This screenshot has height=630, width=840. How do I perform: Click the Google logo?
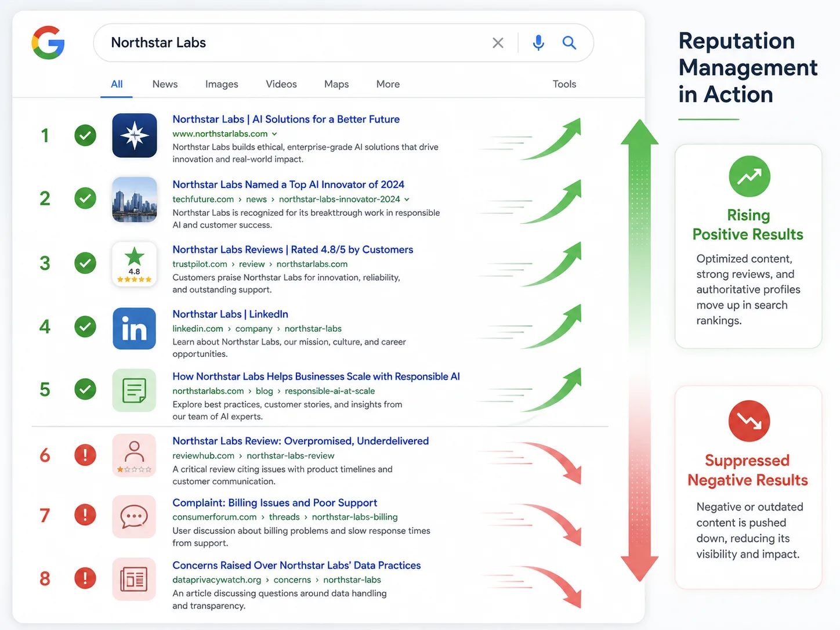(48, 42)
